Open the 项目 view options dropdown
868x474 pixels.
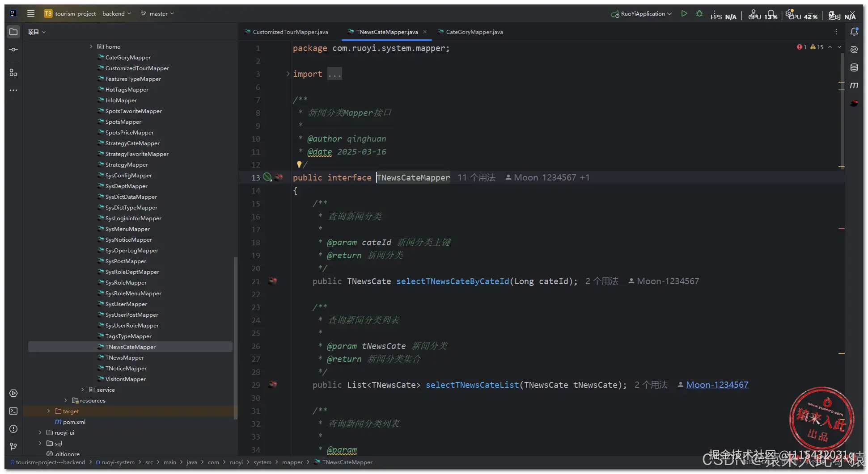coord(37,32)
